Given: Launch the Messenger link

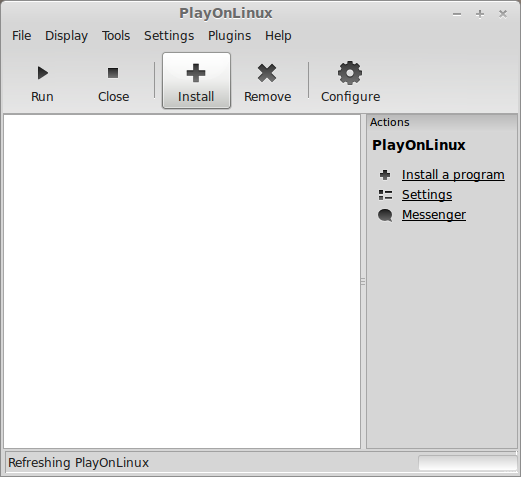Looking at the screenshot, I should [434, 215].
